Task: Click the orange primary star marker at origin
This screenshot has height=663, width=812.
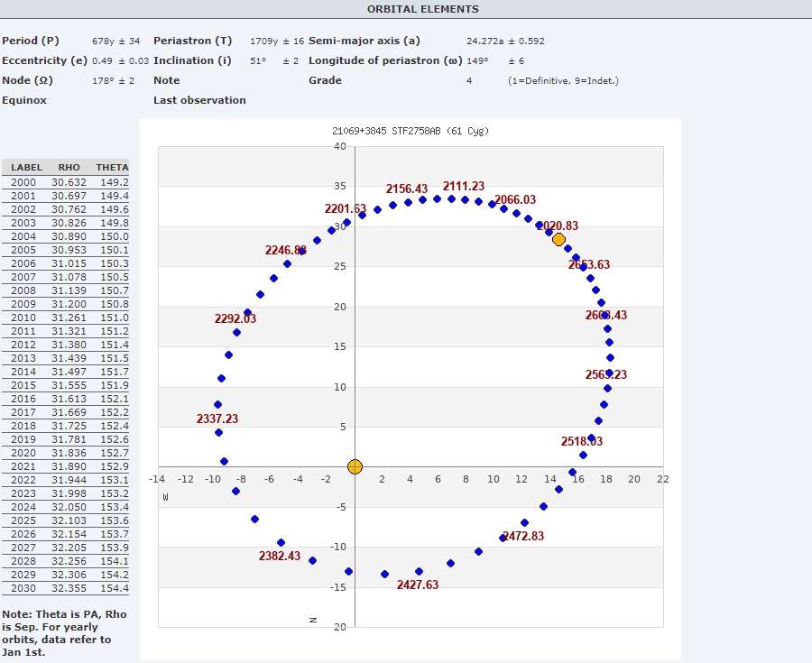Action: [x=355, y=466]
